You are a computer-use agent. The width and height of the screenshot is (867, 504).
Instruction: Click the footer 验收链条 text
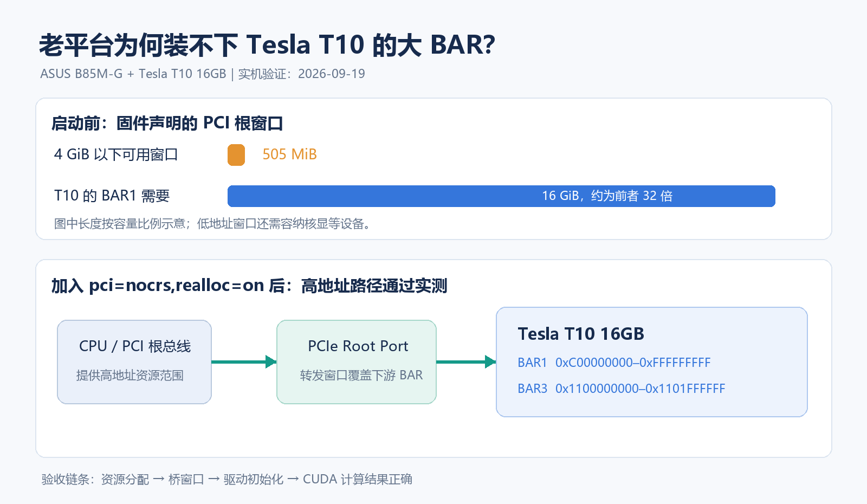point(227,479)
